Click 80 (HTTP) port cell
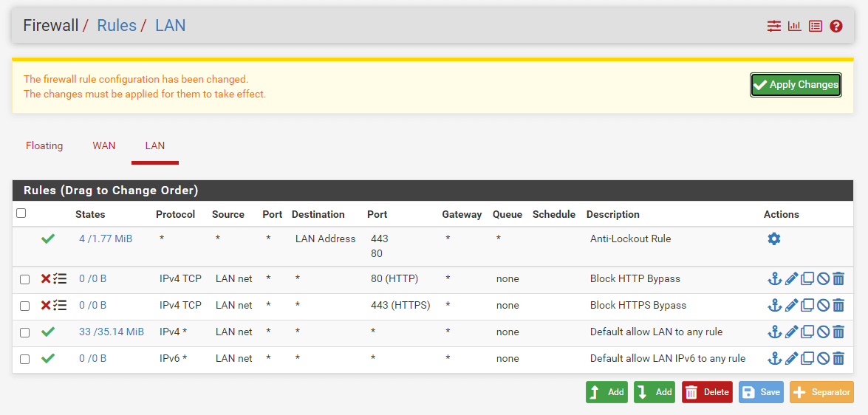Viewport: 868px width, 415px height. (394, 279)
